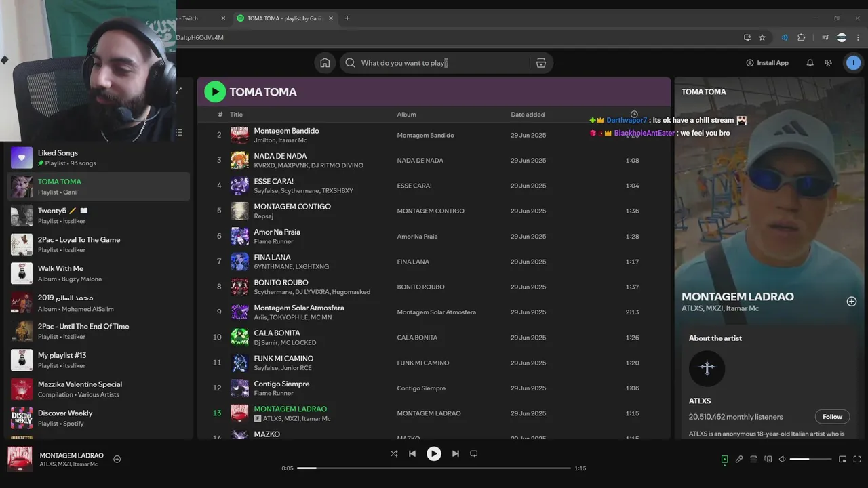
Task: Open My playlist #13
Action: [x=98, y=360]
